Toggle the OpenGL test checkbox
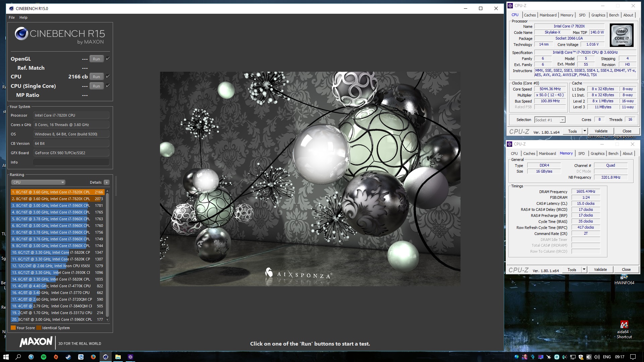Viewport: 644px width, 362px height. (x=108, y=59)
